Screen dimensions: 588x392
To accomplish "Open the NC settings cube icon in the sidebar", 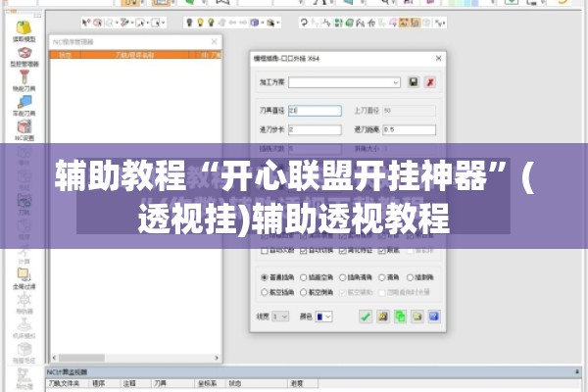I will click(x=24, y=126).
